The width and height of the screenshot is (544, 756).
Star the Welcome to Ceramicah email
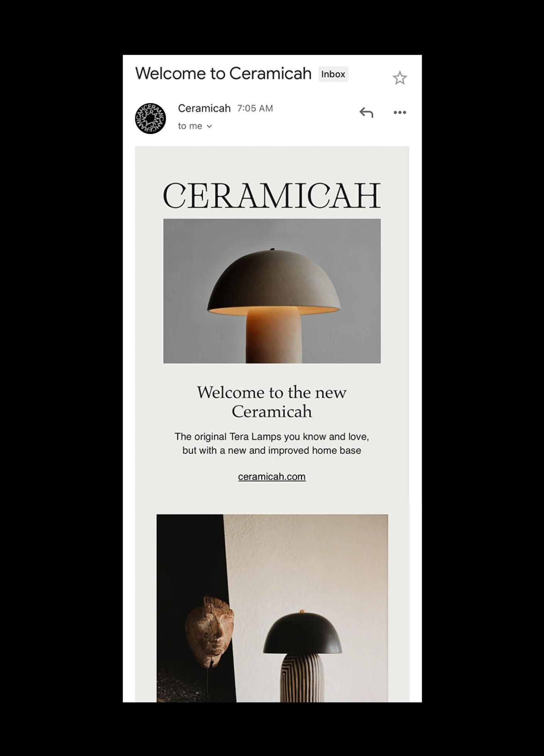400,78
